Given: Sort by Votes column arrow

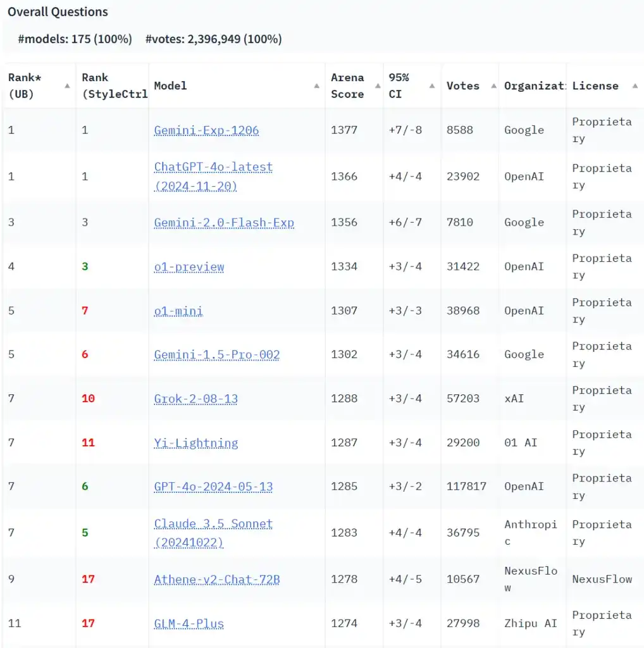Looking at the screenshot, I should [x=493, y=86].
